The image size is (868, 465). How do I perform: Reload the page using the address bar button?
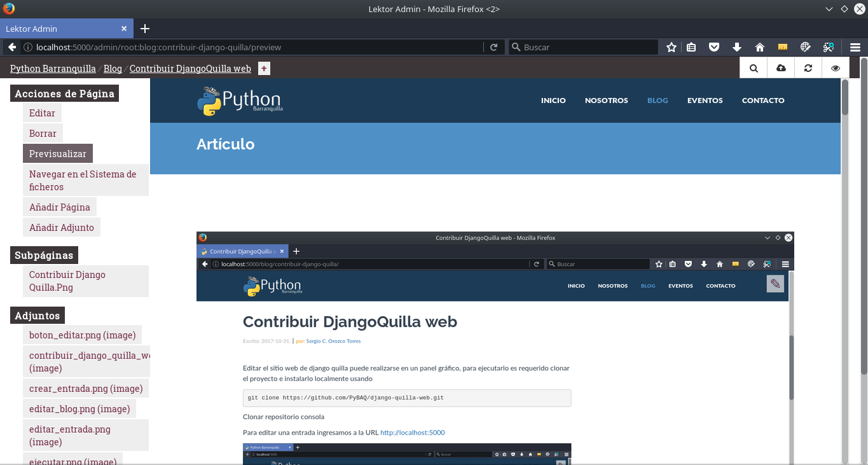[493, 47]
